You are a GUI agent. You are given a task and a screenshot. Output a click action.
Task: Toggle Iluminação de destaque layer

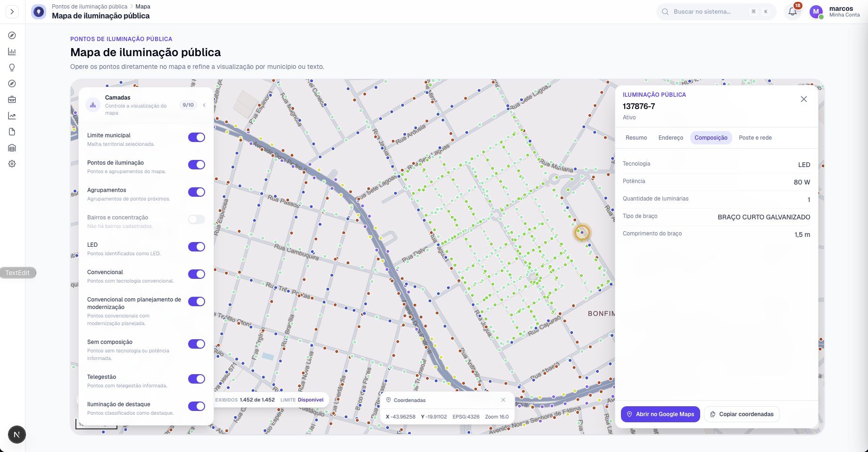[197, 406]
